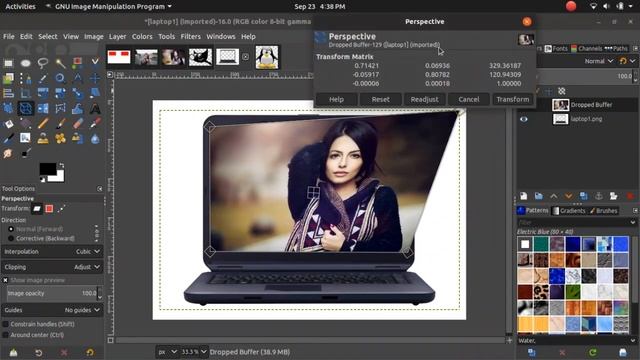Select the Free Select lasso tool
The height and width of the screenshot is (360, 640).
coord(43,63)
